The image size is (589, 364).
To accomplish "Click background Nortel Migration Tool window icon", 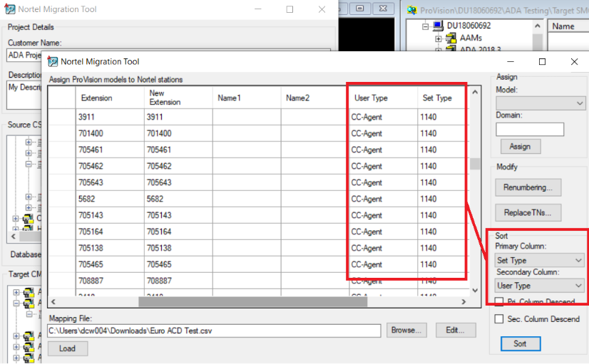I will (10, 9).
